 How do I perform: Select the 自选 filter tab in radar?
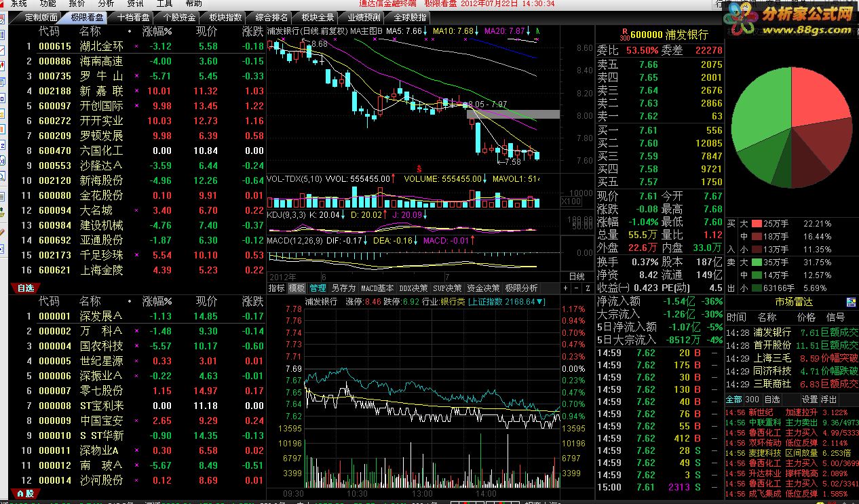[x=771, y=400]
